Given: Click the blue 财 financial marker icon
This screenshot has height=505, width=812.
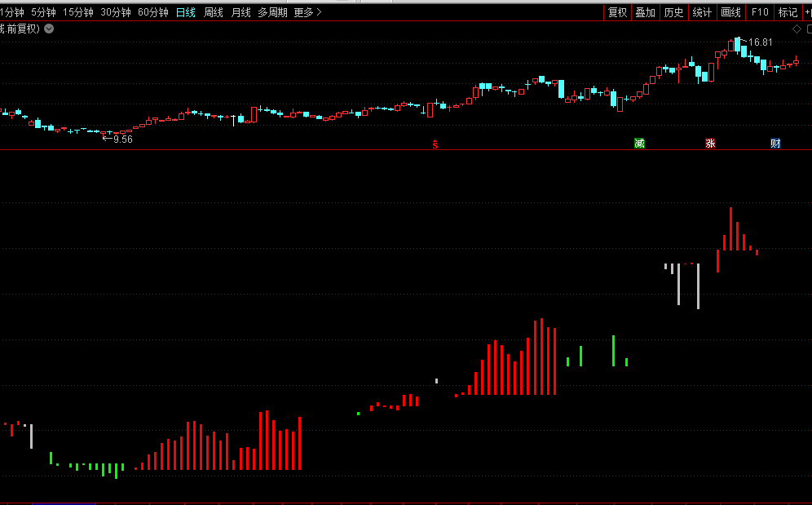Looking at the screenshot, I should pos(775,144).
